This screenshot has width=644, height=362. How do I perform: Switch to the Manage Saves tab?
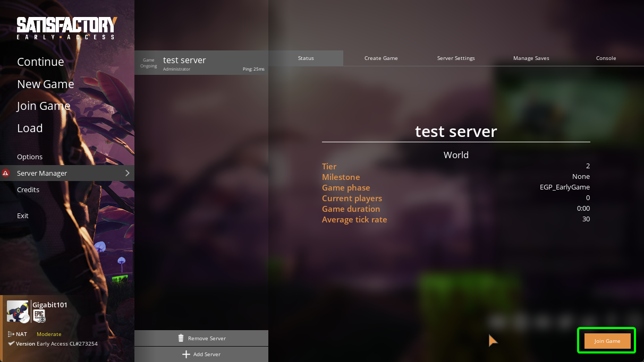(x=531, y=58)
